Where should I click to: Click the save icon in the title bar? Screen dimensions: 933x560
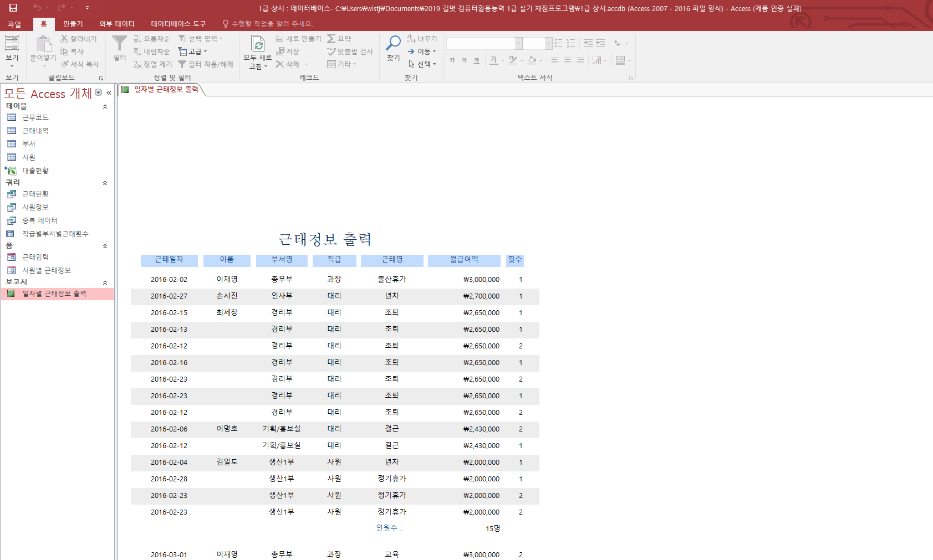13,8
